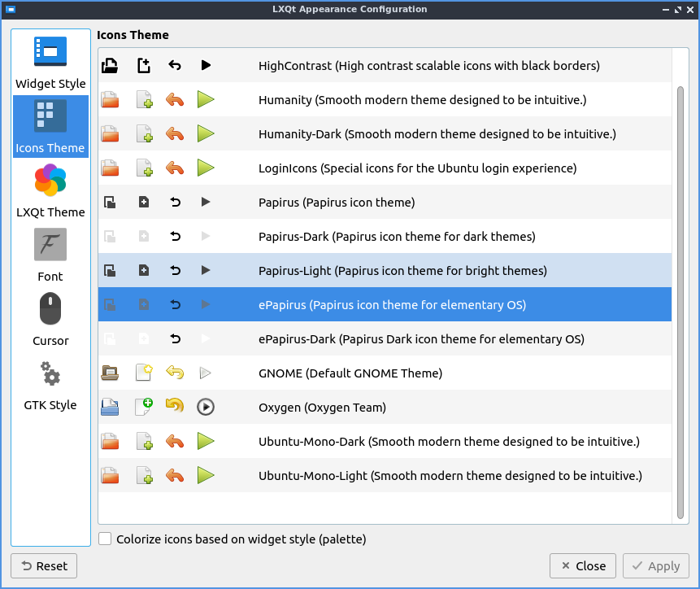This screenshot has height=589, width=700.
Task: Click the HighContrast folder preview icon
Action: [x=110, y=65]
